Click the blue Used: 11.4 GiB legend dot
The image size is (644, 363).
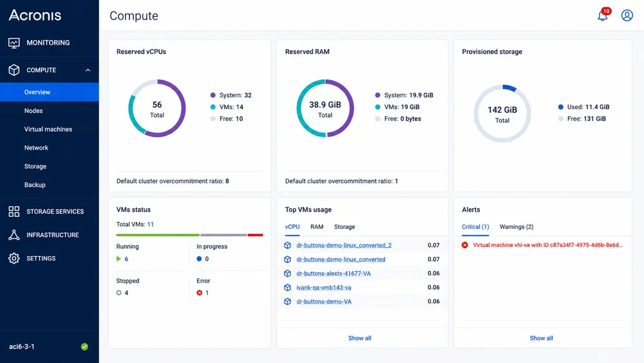click(x=561, y=107)
